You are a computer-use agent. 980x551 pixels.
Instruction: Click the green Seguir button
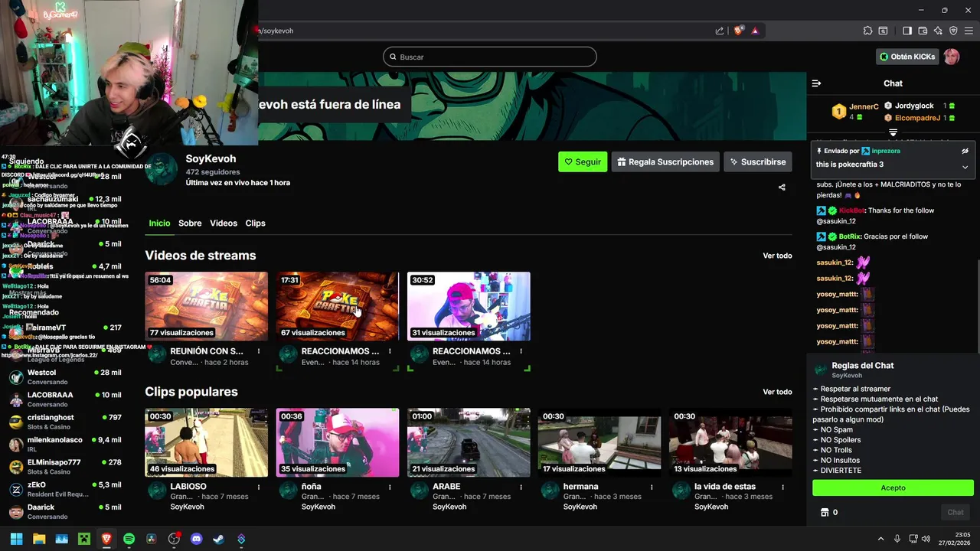583,161
